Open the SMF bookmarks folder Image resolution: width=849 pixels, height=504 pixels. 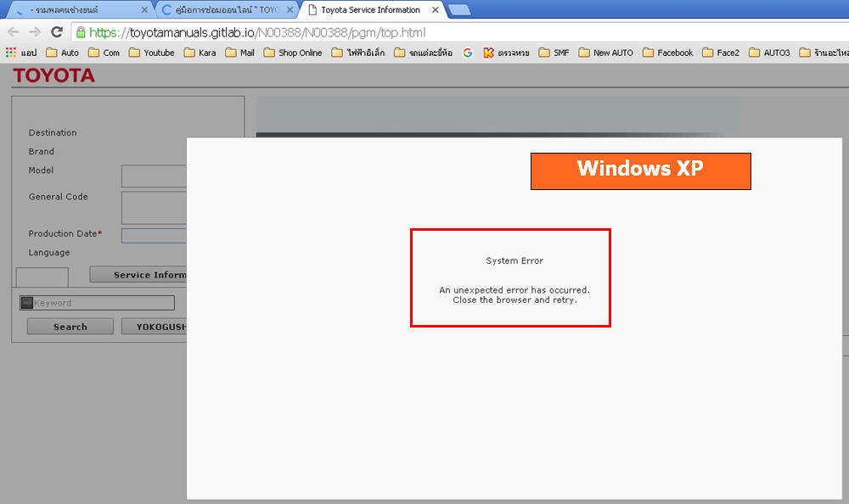tap(554, 53)
